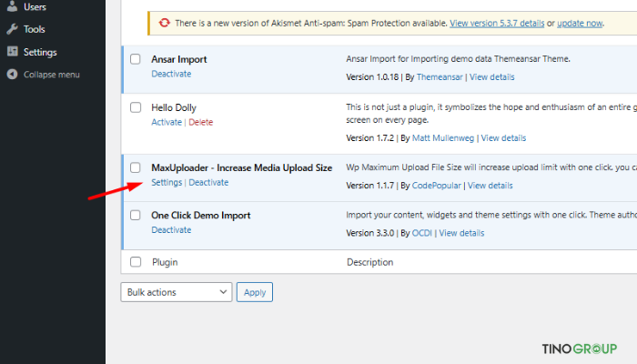Click Collapse menu label
The height and width of the screenshot is (364, 637).
pos(52,75)
